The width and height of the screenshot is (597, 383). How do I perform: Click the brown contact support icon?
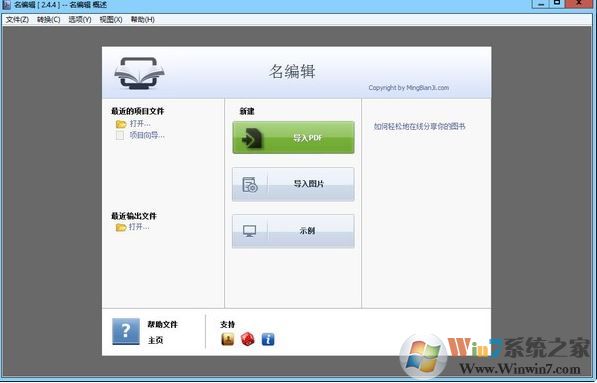(228, 339)
